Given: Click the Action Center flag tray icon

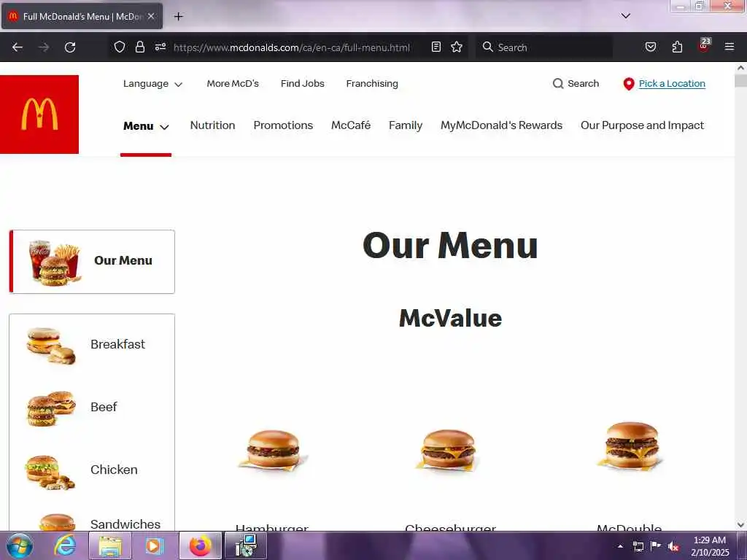Looking at the screenshot, I should pos(656,545).
